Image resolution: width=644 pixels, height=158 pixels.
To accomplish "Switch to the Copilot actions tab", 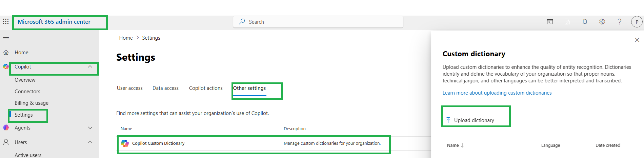I will click(206, 88).
